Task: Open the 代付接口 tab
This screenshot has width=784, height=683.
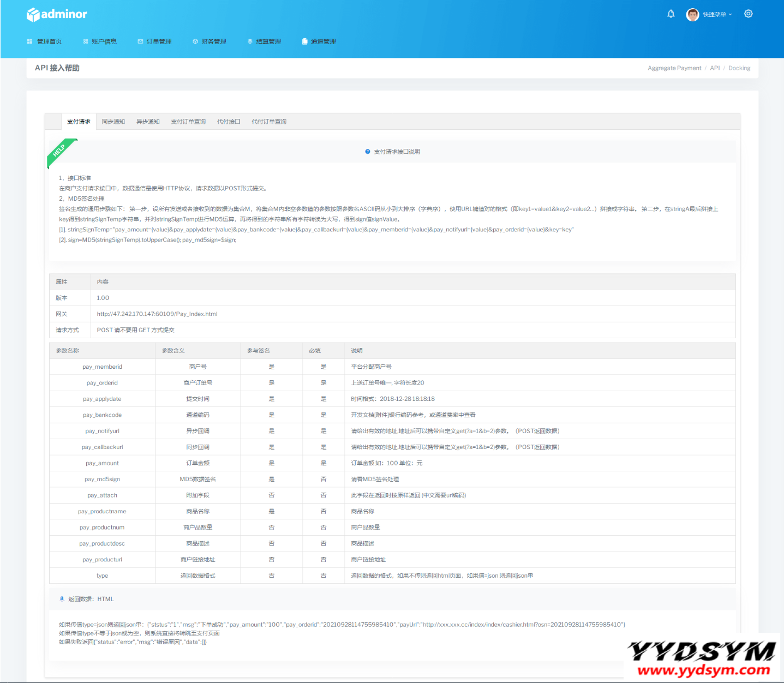Action: pos(229,122)
